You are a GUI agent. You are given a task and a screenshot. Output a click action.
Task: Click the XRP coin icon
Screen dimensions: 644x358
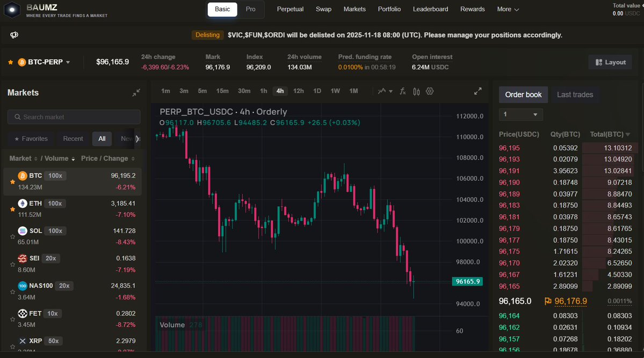[23, 341]
